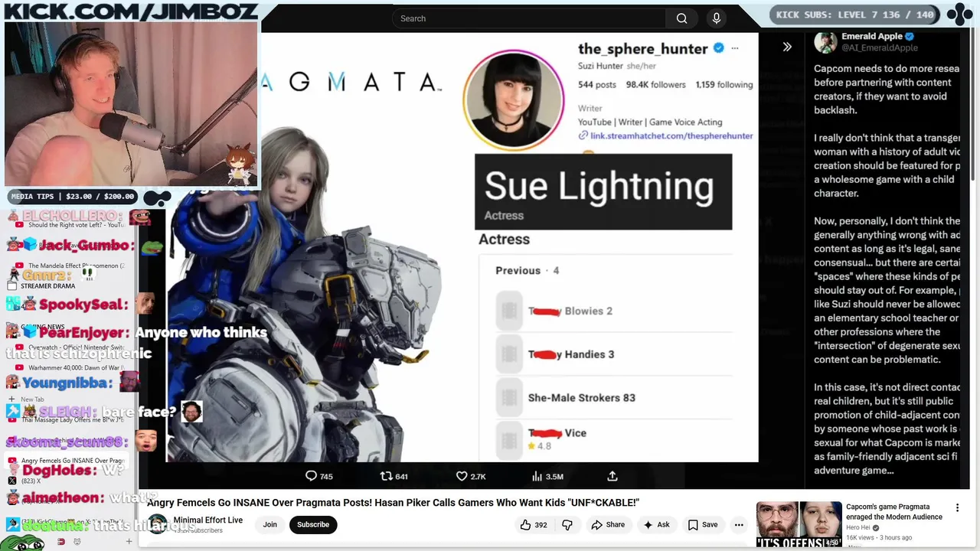Screen dimensions: 980x551
Task: Click the tweet reply icon showing 745
Action: click(311, 476)
